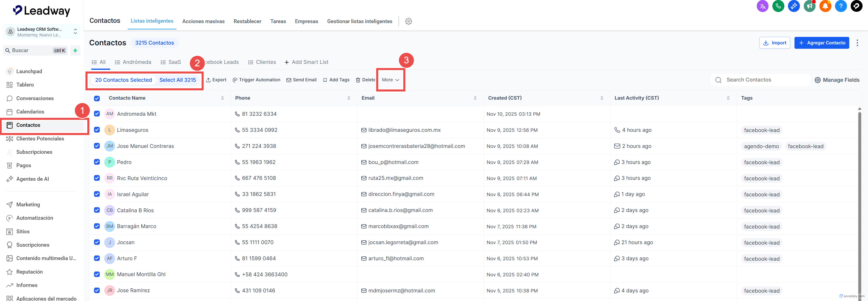Uncheck the select-all header checkbox
This screenshot has width=868, height=301.
click(x=97, y=98)
